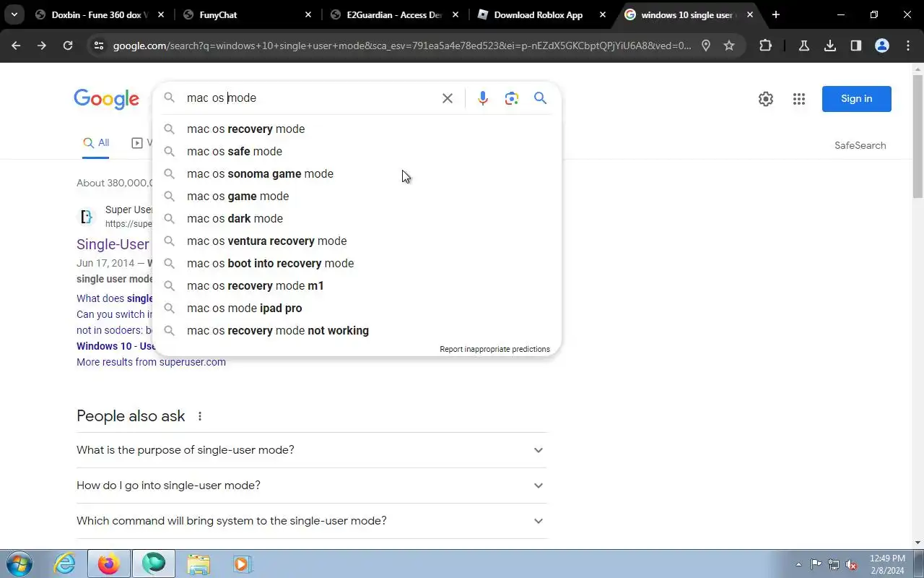The height and width of the screenshot is (578, 924).
Task: Open Firefox from the taskbar
Action: coord(108,564)
